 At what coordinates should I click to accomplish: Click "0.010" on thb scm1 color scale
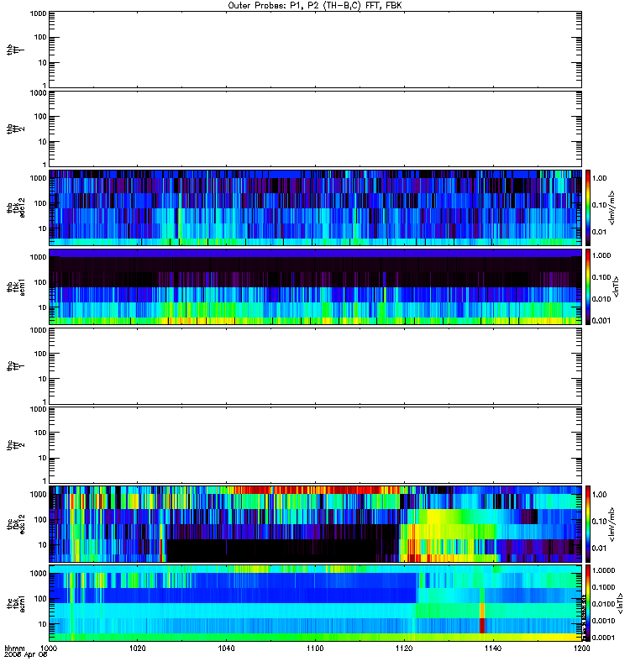(x=601, y=299)
